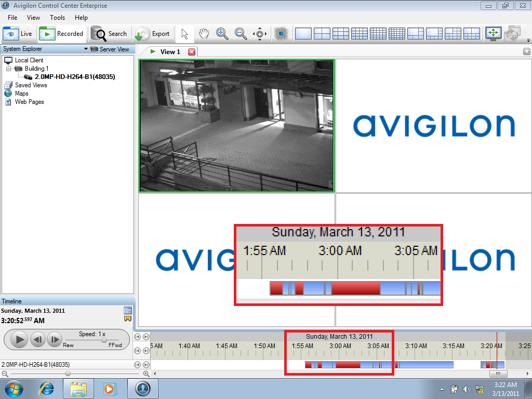532x399 pixels.
Task: Open the Search panel
Action: click(x=110, y=33)
